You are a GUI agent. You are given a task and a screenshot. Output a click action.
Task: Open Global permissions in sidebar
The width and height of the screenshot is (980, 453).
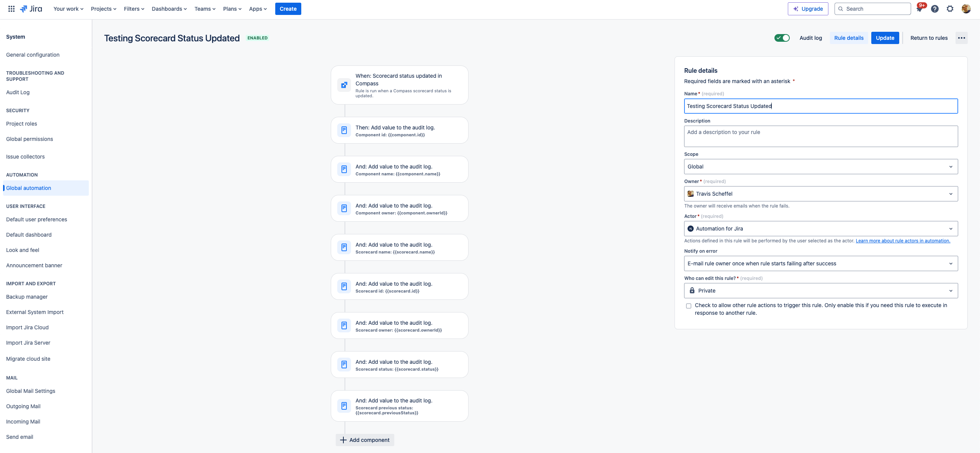coord(30,139)
